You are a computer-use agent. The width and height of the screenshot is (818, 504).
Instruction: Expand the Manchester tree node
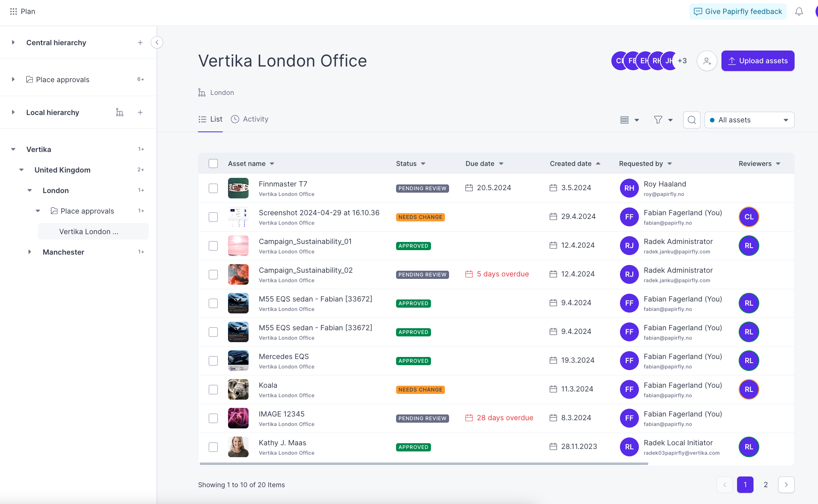30,252
